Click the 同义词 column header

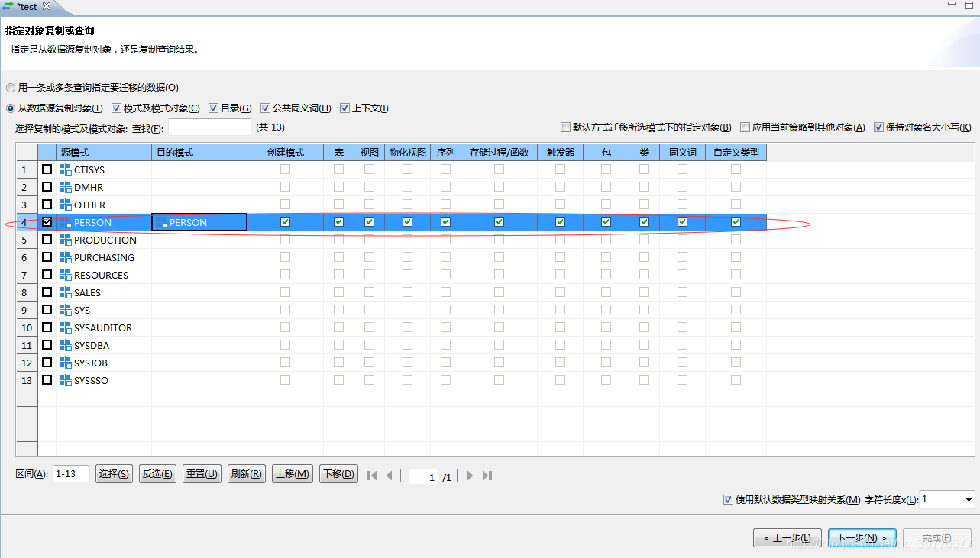pyautogui.click(x=682, y=152)
